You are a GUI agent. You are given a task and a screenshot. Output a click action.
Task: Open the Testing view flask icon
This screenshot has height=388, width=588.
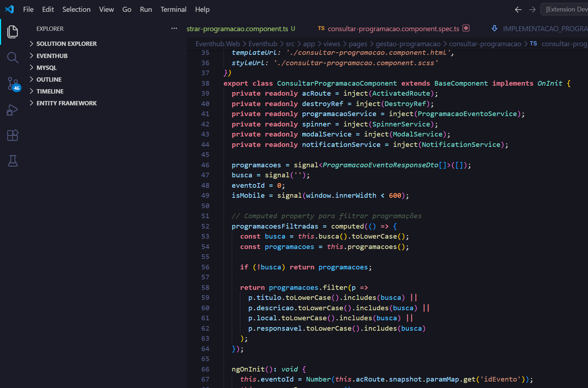(13, 161)
